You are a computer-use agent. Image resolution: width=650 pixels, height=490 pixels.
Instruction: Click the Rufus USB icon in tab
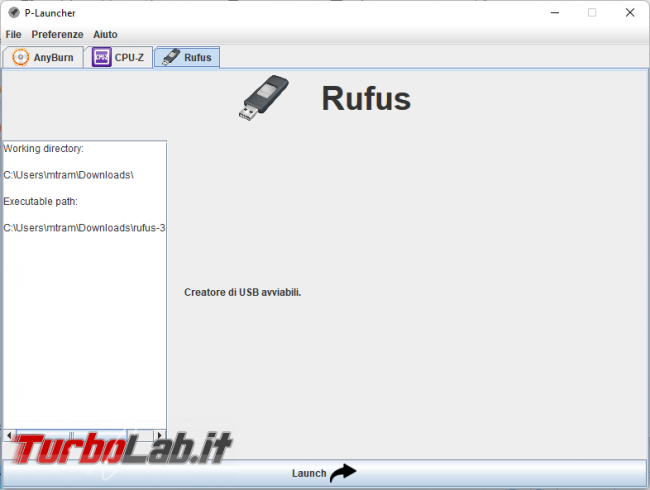[171, 57]
